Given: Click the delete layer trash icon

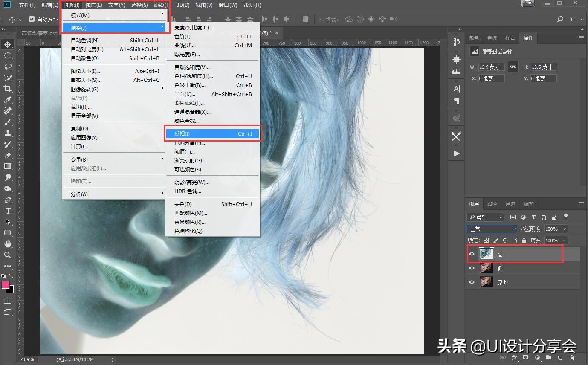Looking at the screenshot, I should click(571, 358).
